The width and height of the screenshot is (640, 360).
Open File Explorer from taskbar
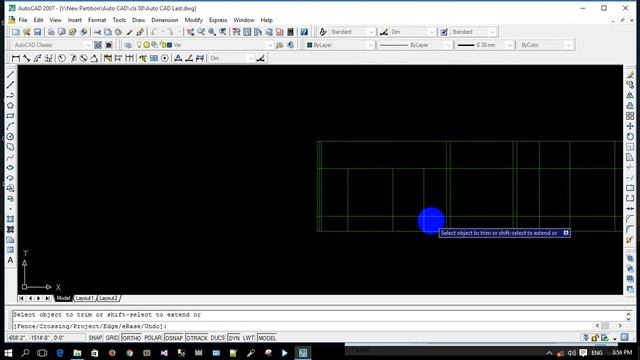(77, 353)
